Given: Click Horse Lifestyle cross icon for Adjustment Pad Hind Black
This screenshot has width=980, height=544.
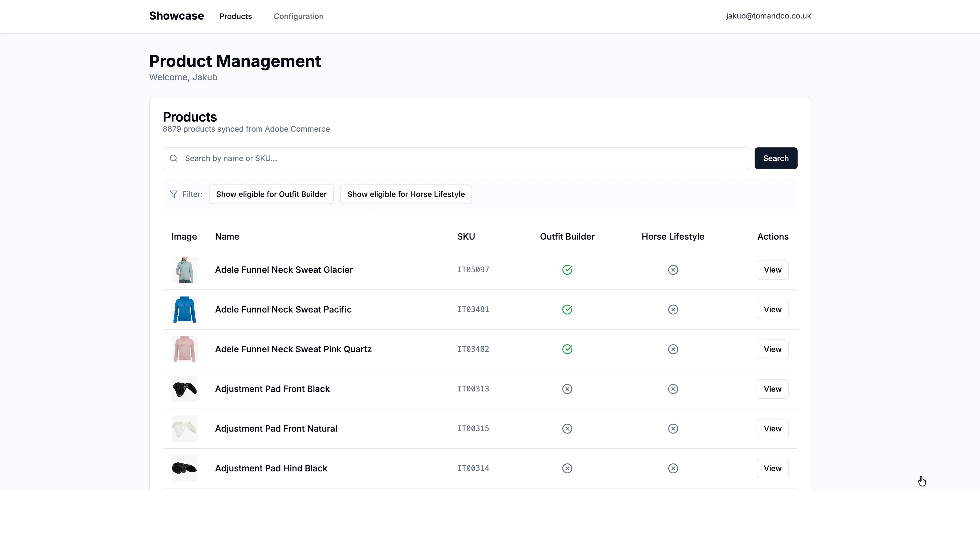Looking at the screenshot, I should click(x=673, y=468).
